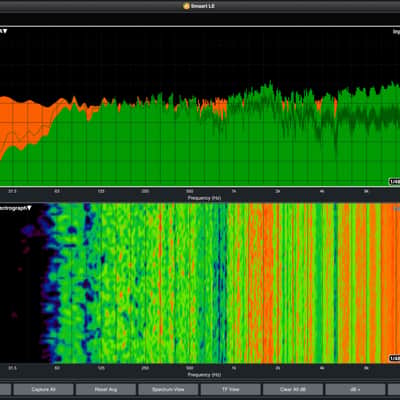Image resolution: width=400 pixels, height=400 pixels.
Task: Click the Reset Avg button
Action: pyautogui.click(x=106, y=389)
